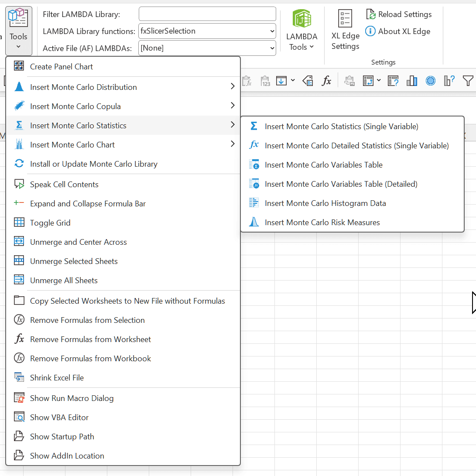The height and width of the screenshot is (476, 476).
Task: Click the Insert Monte Carlo Variables Table (Detailed) icon
Action: tap(254, 184)
